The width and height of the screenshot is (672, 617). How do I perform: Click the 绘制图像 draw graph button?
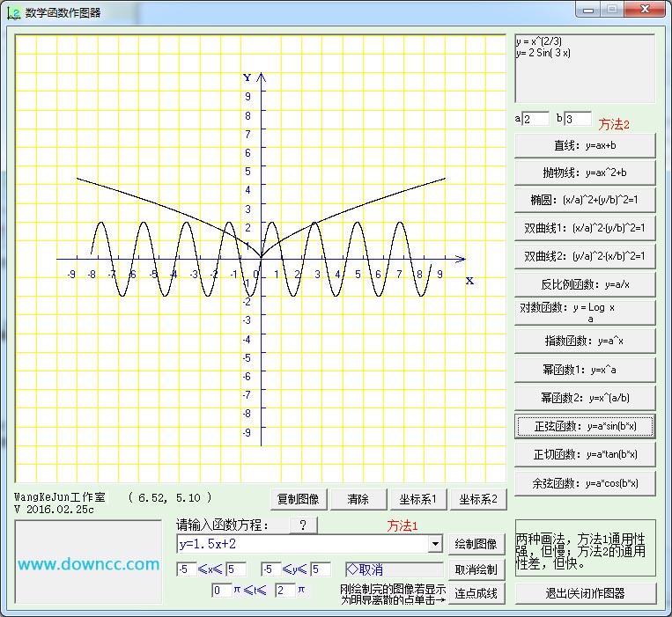click(x=476, y=544)
